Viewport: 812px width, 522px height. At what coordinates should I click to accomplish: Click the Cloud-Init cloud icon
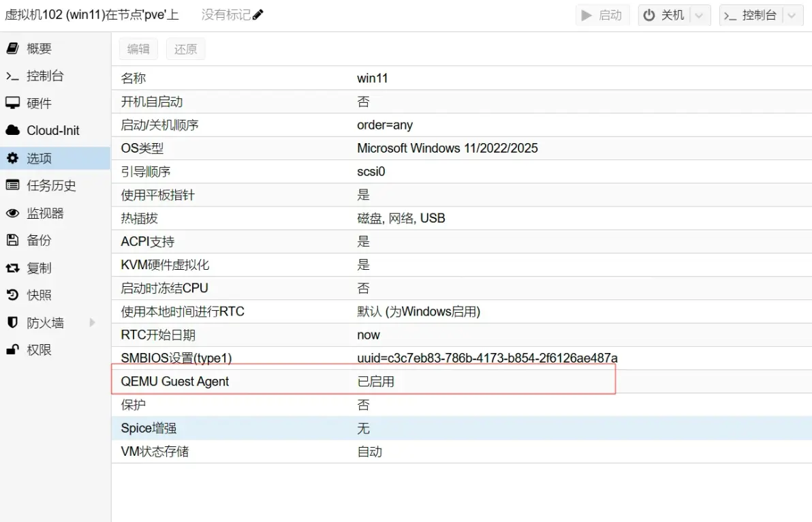tap(12, 130)
